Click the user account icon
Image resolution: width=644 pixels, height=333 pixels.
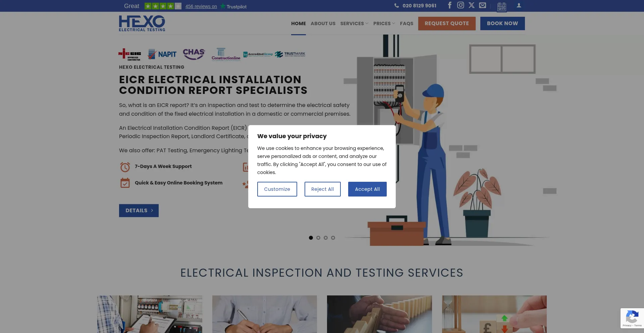point(519,5)
